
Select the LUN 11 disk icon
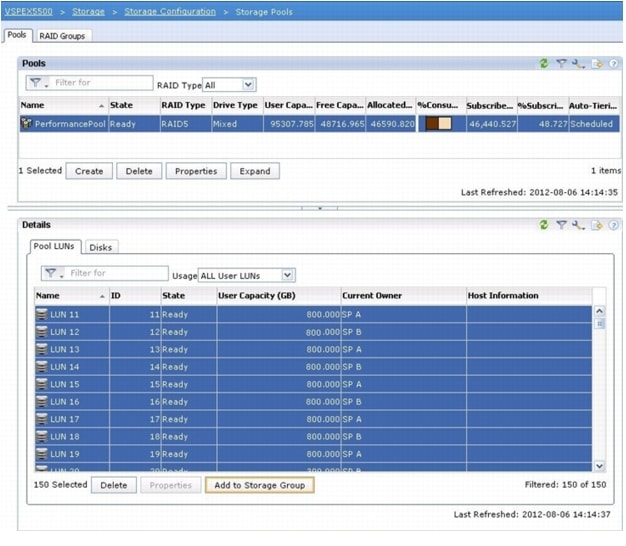point(42,314)
